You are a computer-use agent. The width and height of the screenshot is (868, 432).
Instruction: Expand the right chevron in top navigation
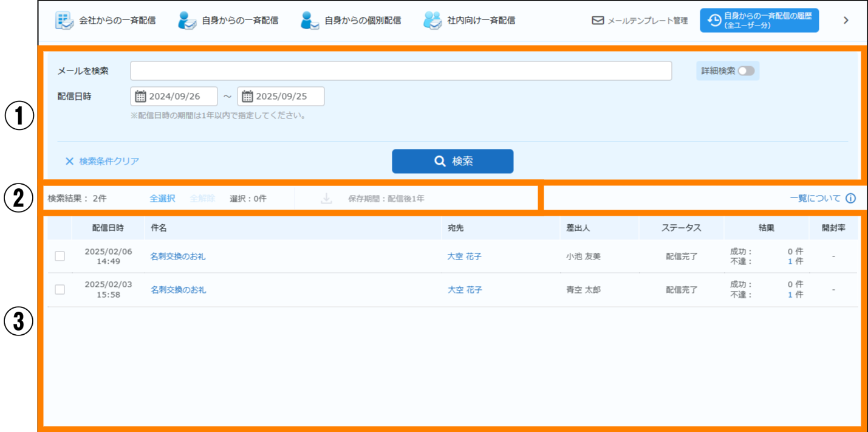(846, 20)
